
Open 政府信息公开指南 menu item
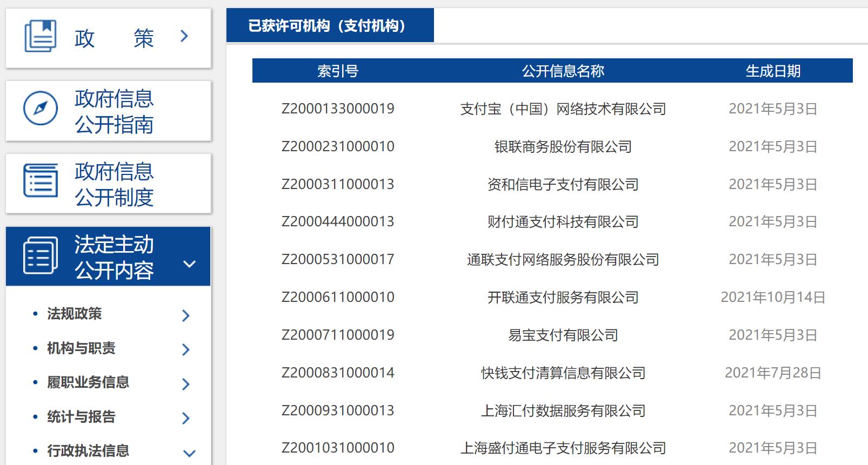tap(114, 111)
